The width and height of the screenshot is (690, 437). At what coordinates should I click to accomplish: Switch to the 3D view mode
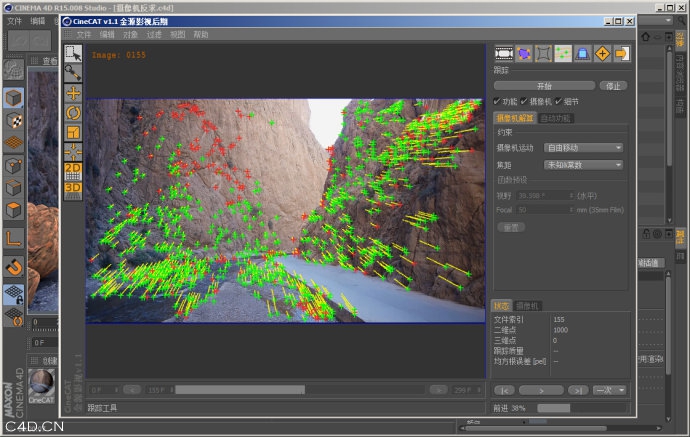click(x=73, y=191)
